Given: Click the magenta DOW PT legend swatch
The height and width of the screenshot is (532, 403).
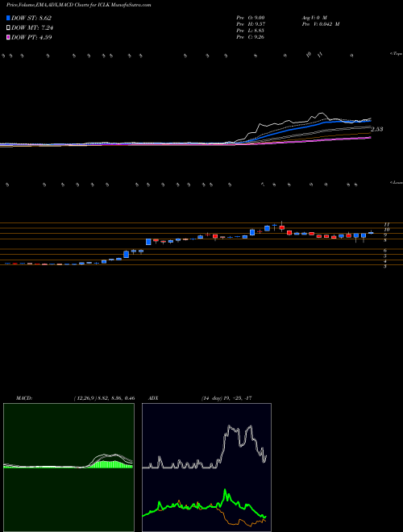Looking at the screenshot, I should click(8, 37).
